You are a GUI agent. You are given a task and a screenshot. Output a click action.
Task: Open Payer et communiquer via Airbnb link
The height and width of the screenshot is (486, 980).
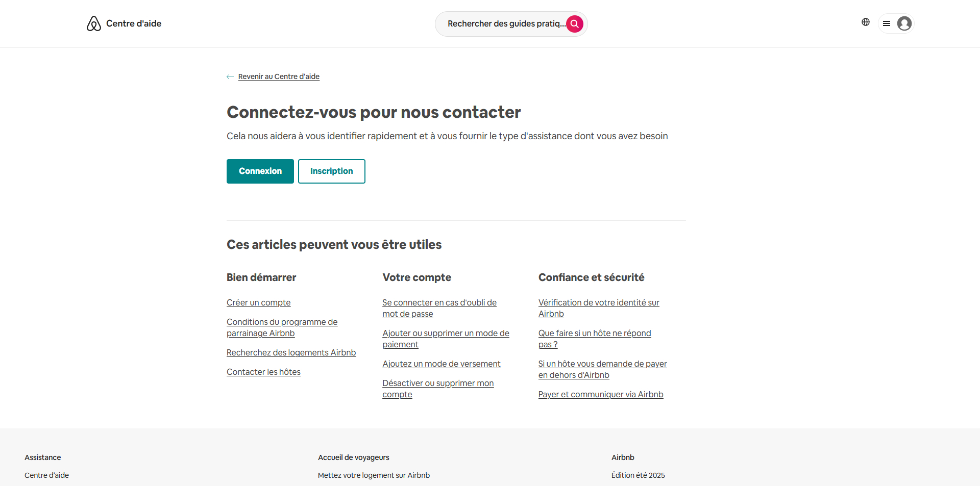pos(601,395)
